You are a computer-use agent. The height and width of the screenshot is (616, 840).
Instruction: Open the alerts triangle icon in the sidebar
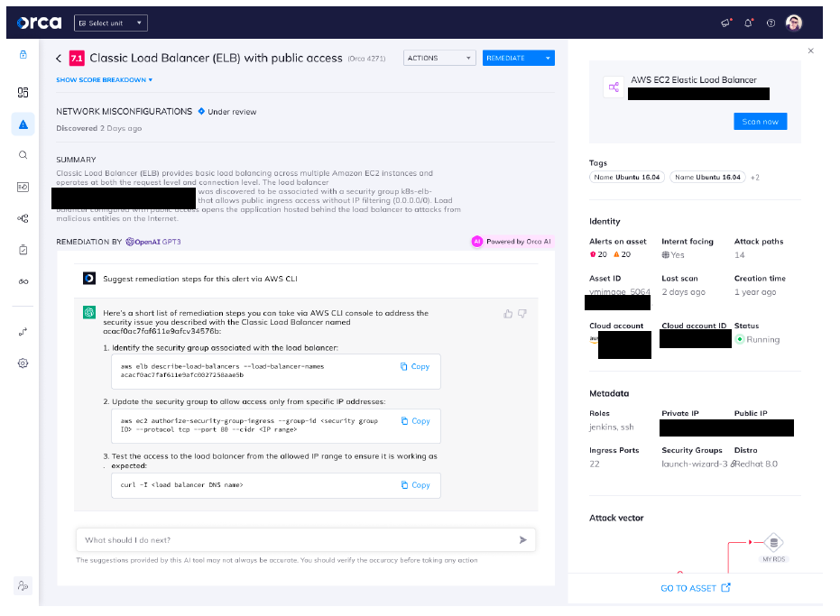[23, 124]
